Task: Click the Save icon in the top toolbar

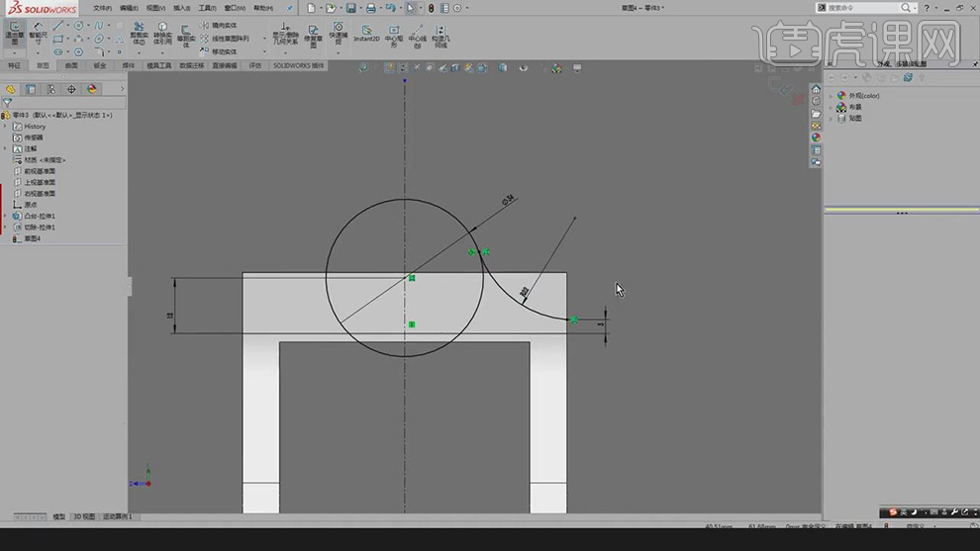Action: [350, 8]
